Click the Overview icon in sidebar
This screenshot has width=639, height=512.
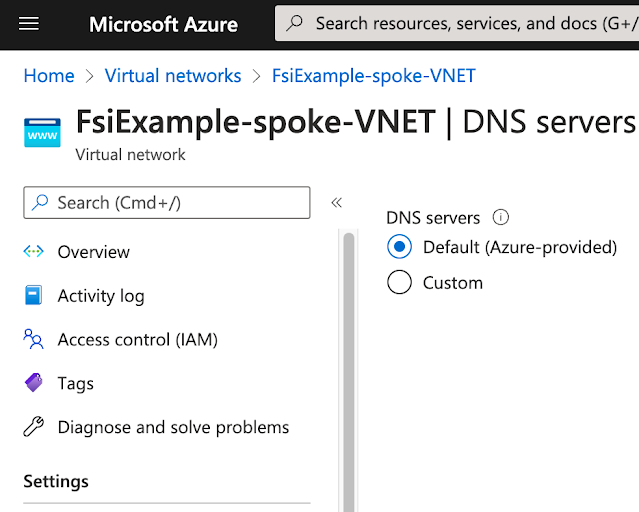(x=33, y=252)
